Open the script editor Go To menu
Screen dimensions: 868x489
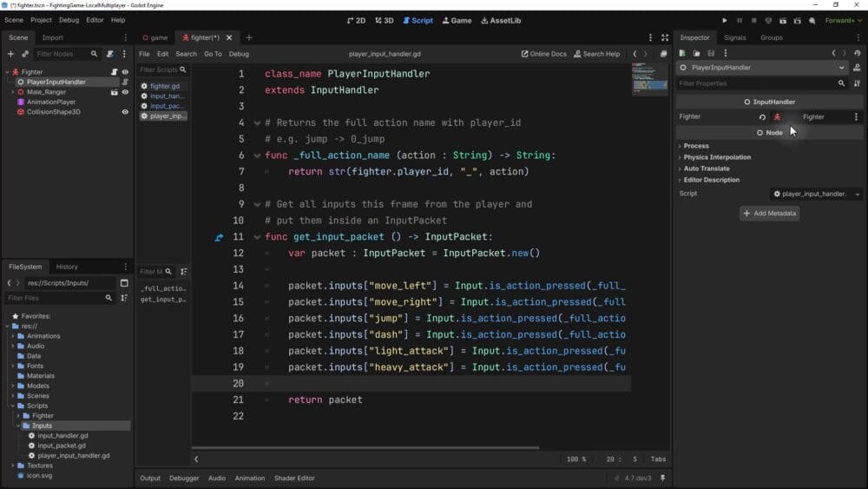213,54
